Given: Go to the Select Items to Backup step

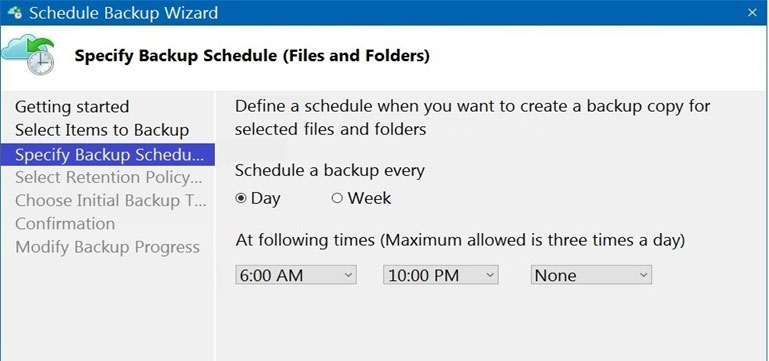Looking at the screenshot, I should coord(102,130).
